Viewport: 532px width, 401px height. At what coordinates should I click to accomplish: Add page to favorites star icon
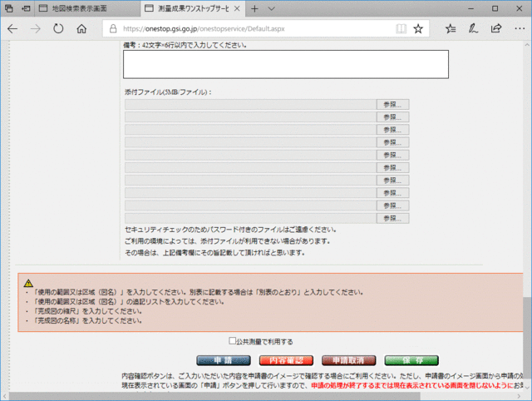pyautogui.click(x=418, y=29)
